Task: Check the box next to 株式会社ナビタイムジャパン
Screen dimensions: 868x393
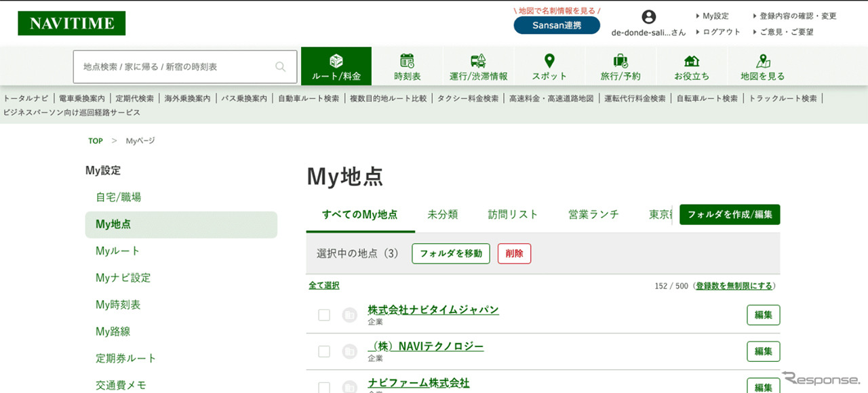Action: 323,314
